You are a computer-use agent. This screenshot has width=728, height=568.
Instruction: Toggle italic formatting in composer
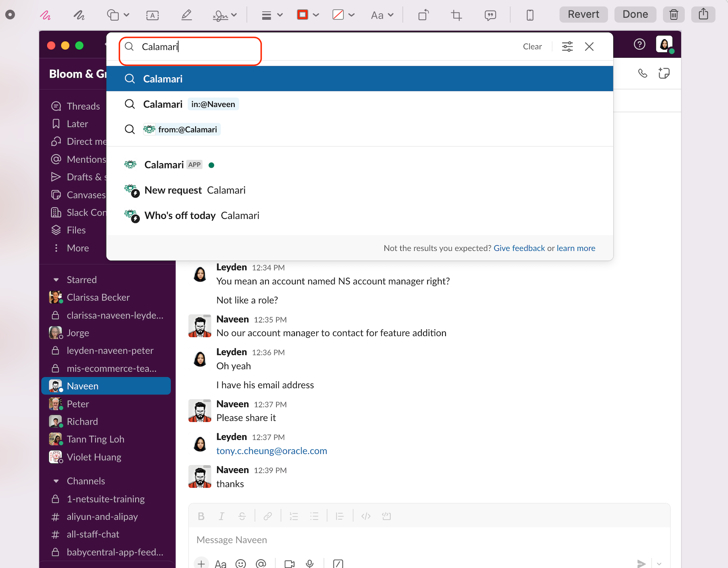[x=221, y=516]
